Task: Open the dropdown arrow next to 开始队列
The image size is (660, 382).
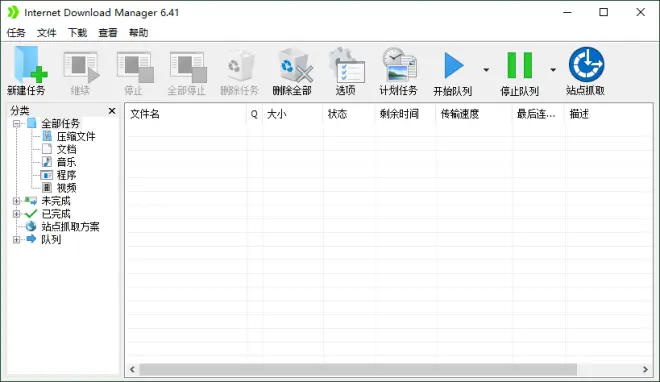Action: (x=486, y=70)
